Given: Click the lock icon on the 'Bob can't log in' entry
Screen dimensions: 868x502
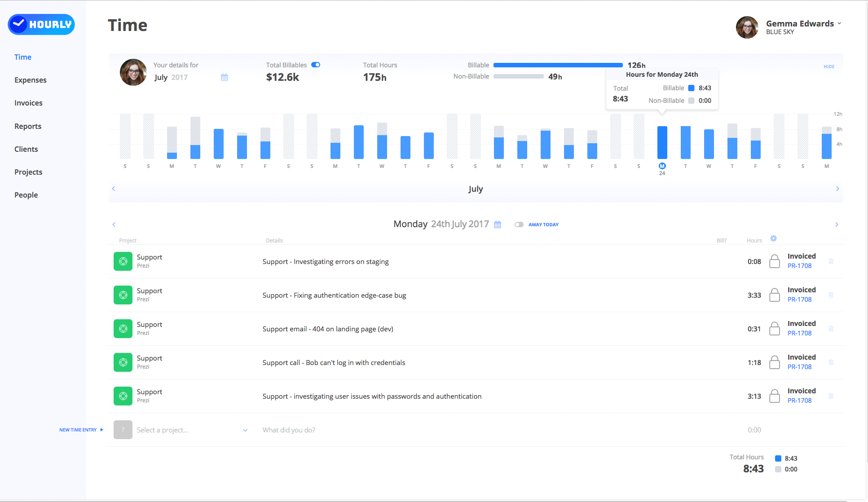Looking at the screenshot, I should click(775, 362).
